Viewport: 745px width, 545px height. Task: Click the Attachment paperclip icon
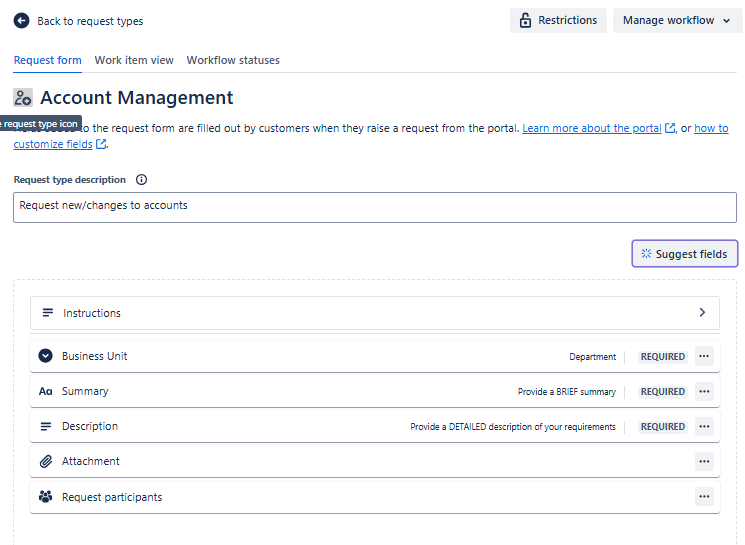(46, 461)
